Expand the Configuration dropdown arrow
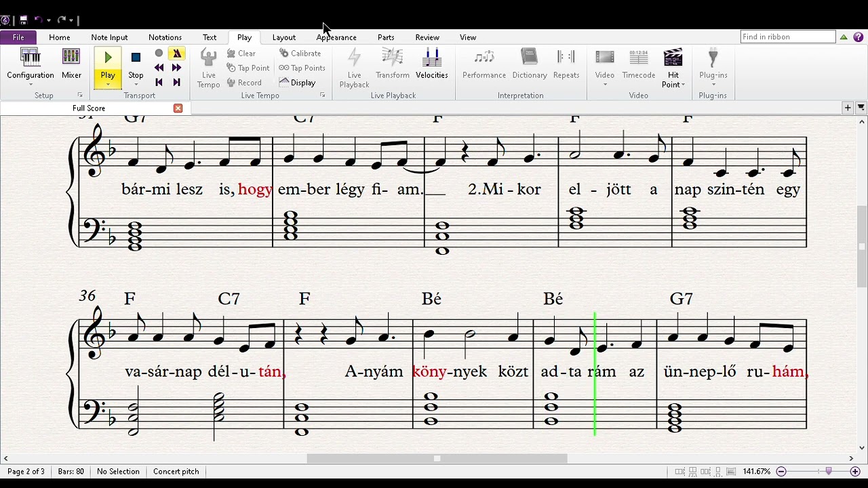Screen dimensions: 868x488 (31, 85)
